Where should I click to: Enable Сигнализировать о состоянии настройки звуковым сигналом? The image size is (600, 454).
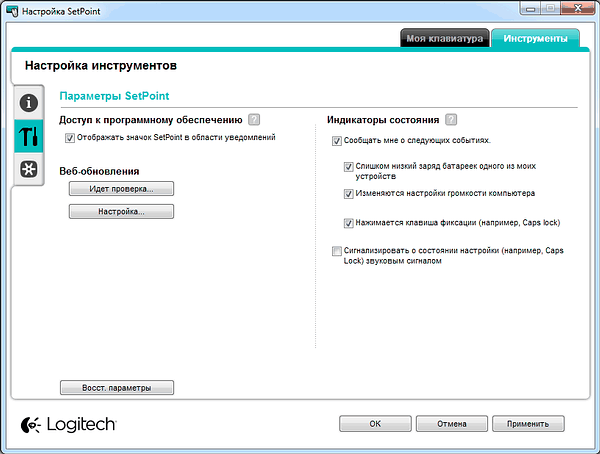(x=336, y=251)
